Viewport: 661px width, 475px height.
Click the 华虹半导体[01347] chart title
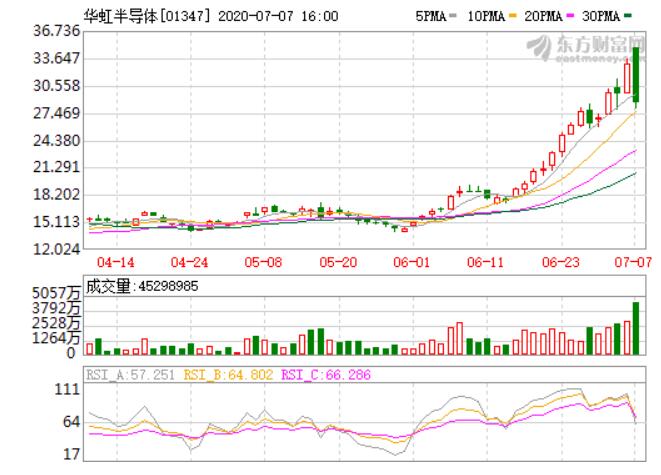click(146, 16)
